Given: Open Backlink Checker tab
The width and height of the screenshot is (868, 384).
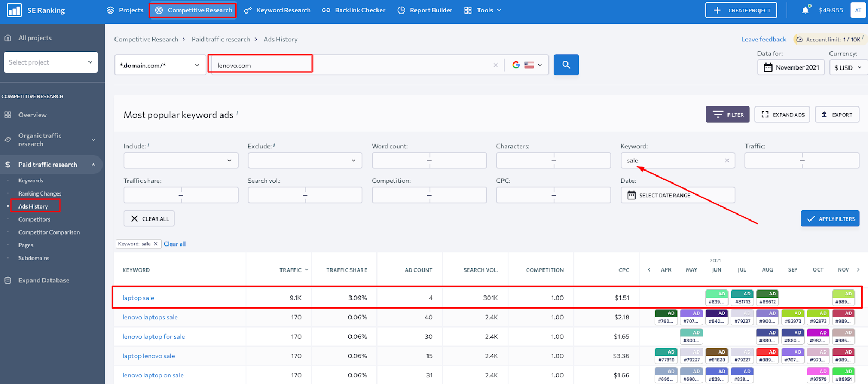Looking at the screenshot, I should coord(354,10).
